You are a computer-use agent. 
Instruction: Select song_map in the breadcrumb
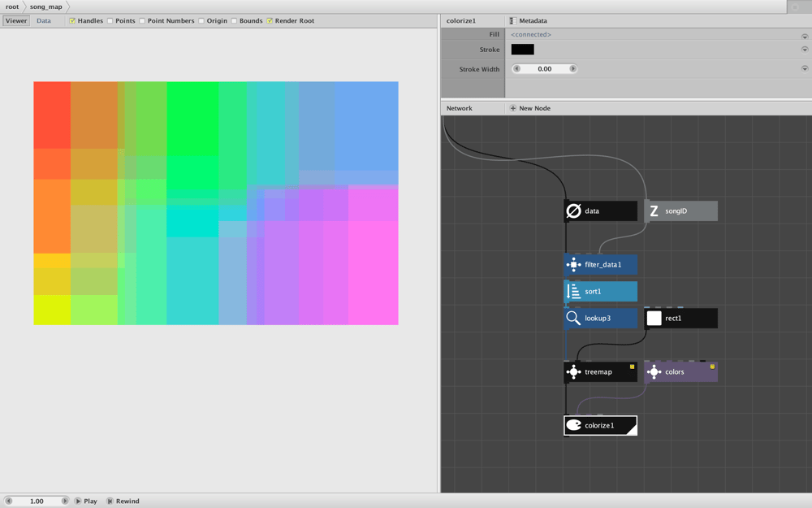coord(45,7)
